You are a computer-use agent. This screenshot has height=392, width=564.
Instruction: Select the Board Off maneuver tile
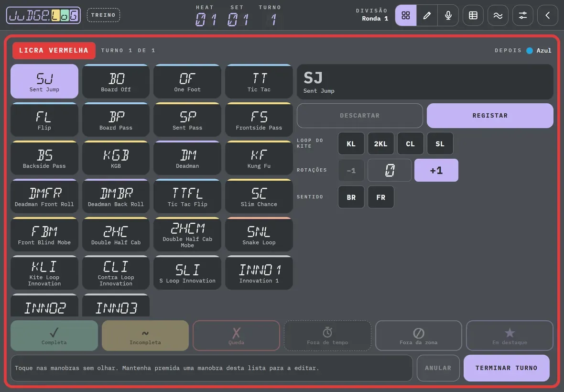(116, 81)
